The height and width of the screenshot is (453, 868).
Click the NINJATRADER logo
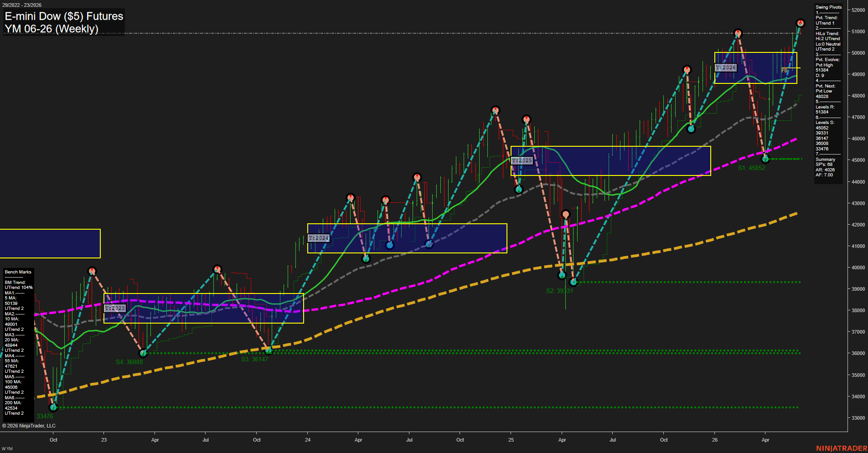click(x=842, y=448)
